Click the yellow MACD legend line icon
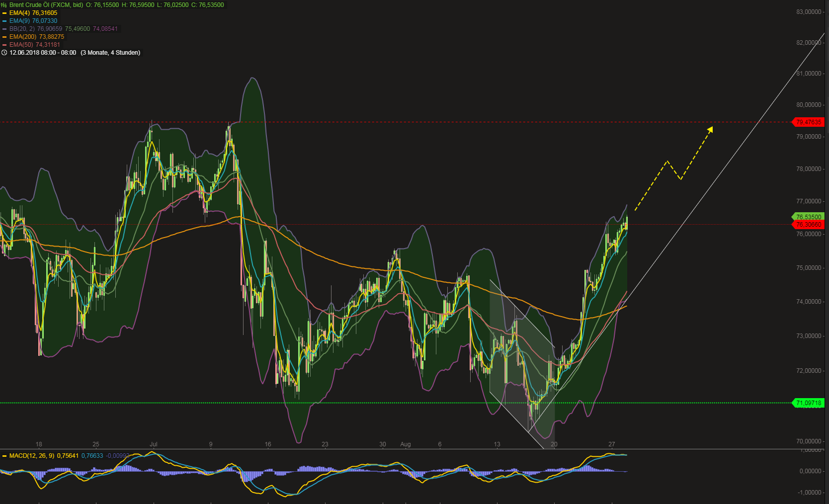 point(3,455)
